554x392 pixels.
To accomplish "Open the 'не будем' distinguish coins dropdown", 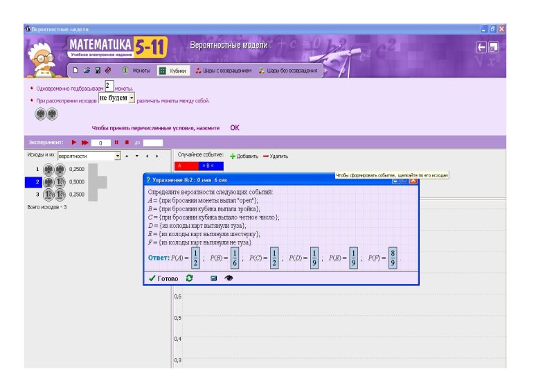I will 132,99.
